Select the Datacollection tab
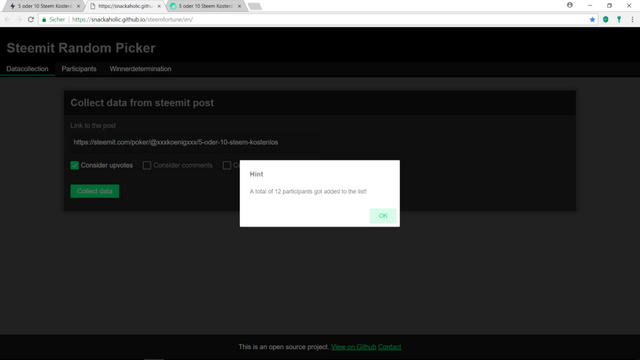Image resolution: width=640 pixels, height=360 pixels. [27, 69]
